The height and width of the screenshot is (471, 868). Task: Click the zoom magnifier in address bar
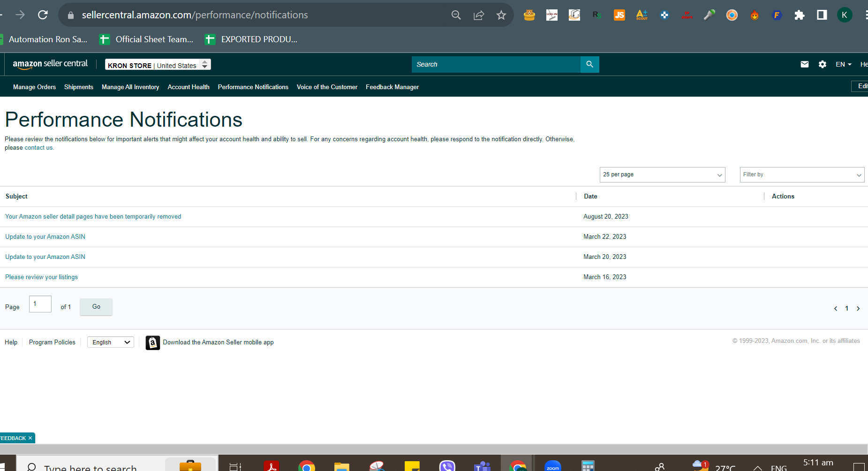click(456, 15)
